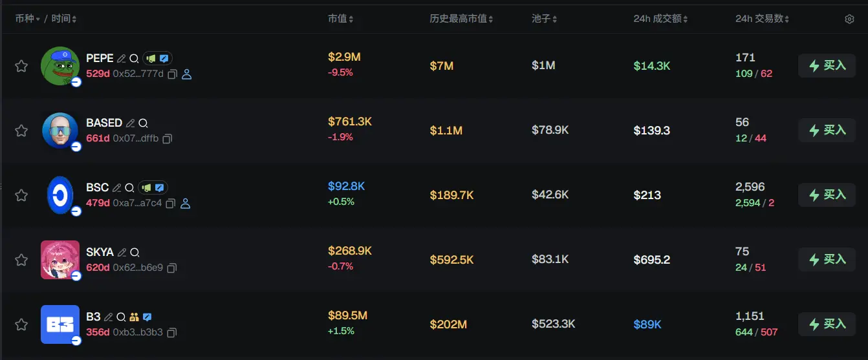Image resolution: width=868 pixels, height=360 pixels.
Task: Open the blue person icon on PEPE row
Action: (x=187, y=74)
